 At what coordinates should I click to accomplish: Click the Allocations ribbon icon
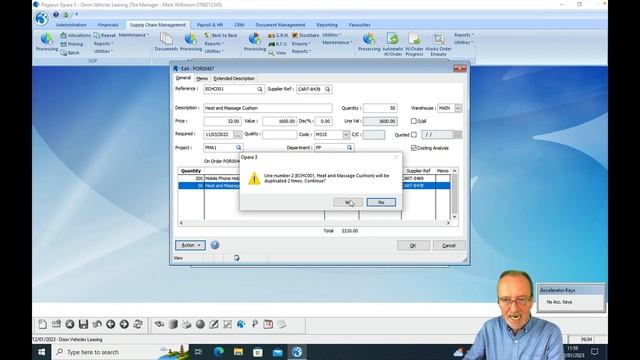[76, 36]
